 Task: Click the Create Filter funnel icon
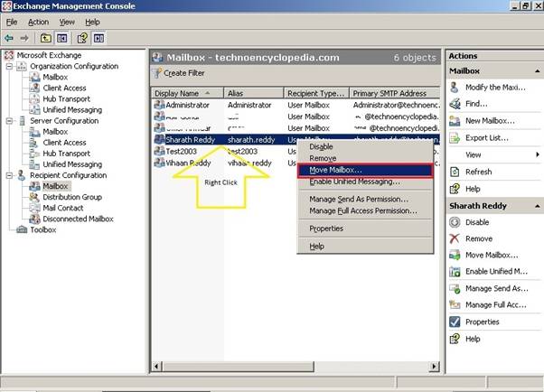coord(157,73)
